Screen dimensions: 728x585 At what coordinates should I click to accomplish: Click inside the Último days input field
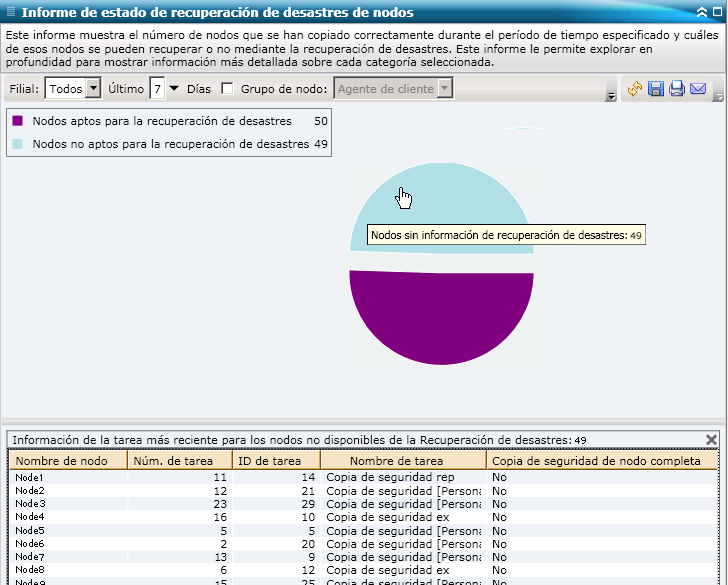[157, 89]
